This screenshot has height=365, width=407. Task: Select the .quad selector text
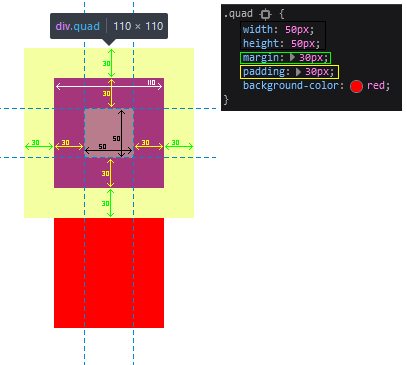239,14
